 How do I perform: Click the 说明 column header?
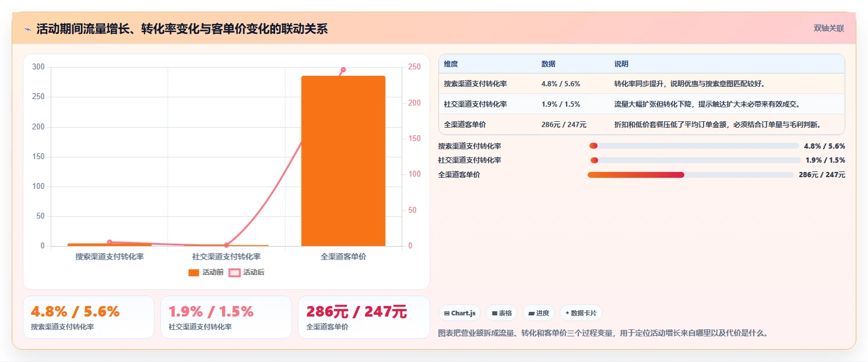click(x=621, y=64)
